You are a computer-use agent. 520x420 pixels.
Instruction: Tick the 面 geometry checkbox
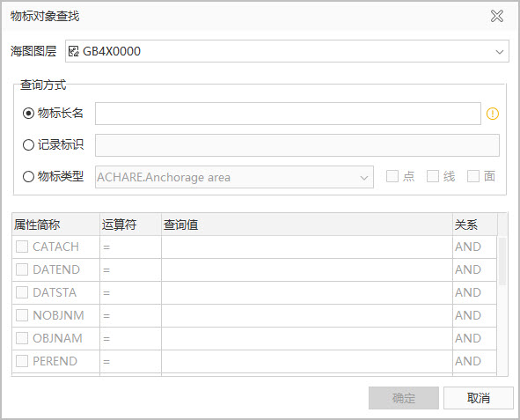pos(472,176)
